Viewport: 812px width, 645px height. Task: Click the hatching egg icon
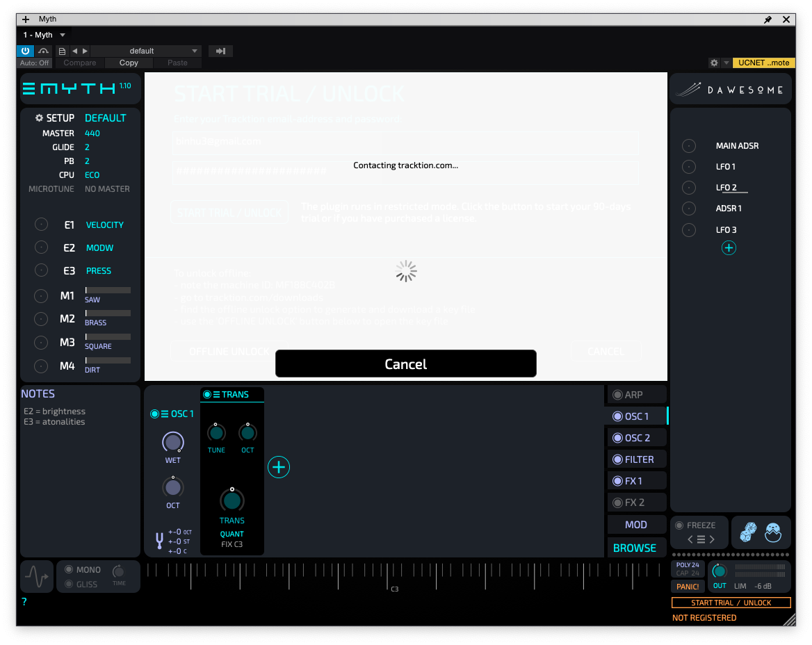pyautogui.click(x=772, y=532)
